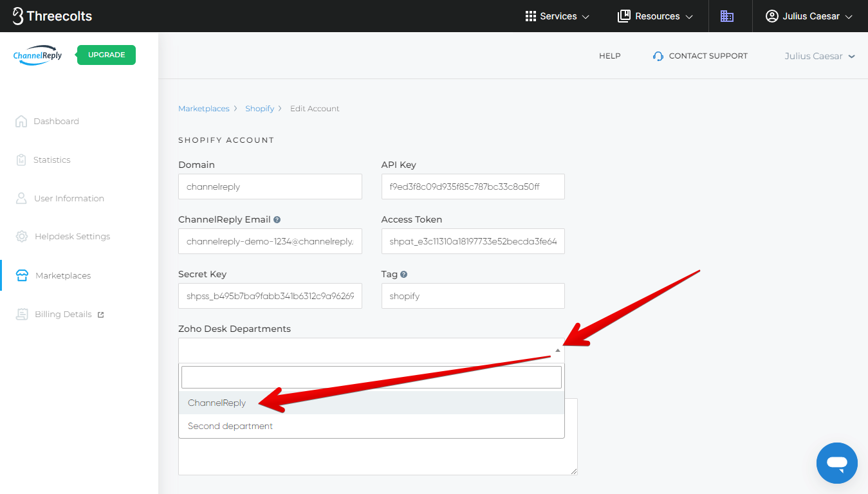
Task: Click the Billing Details receipt icon
Action: pos(22,314)
